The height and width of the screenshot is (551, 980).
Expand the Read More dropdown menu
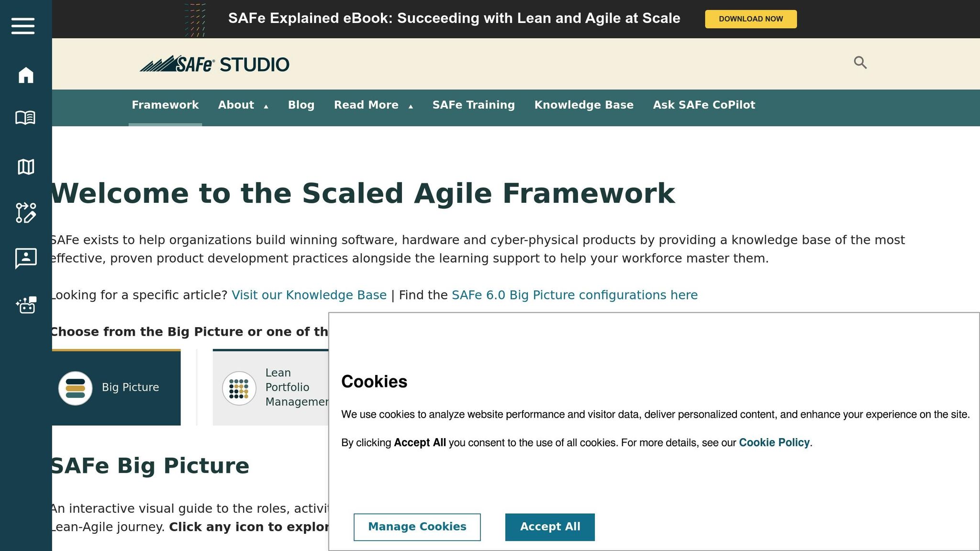(x=373, y=105)
